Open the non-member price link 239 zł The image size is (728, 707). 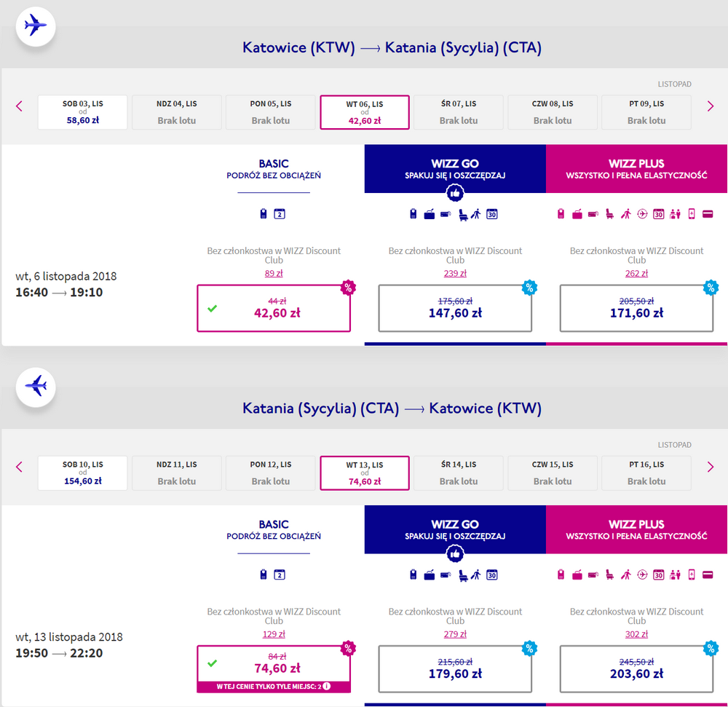[455, 274]
